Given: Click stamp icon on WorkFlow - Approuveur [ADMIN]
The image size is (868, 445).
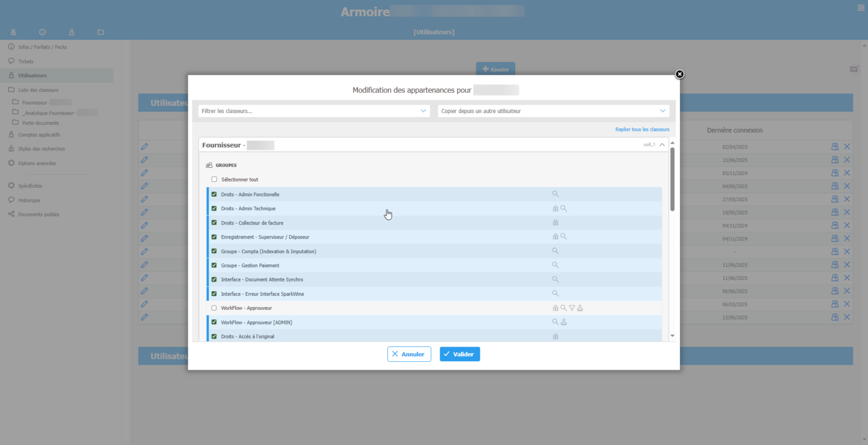Looking at the screenshot, I should [563, 322].
